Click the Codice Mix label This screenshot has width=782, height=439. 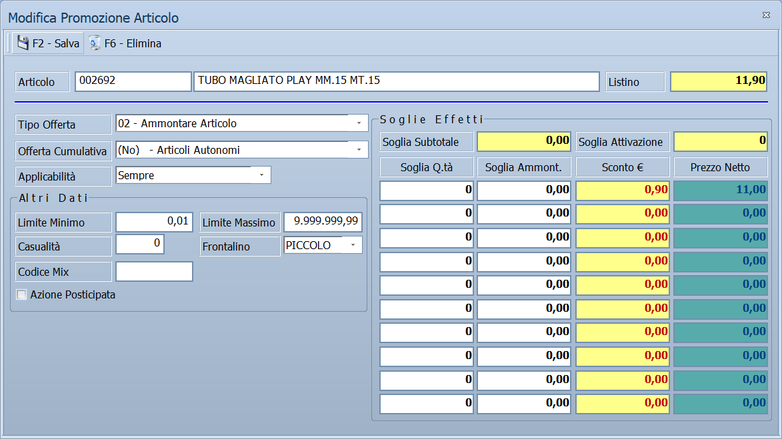pyautogui.click(x=63, y=272)
